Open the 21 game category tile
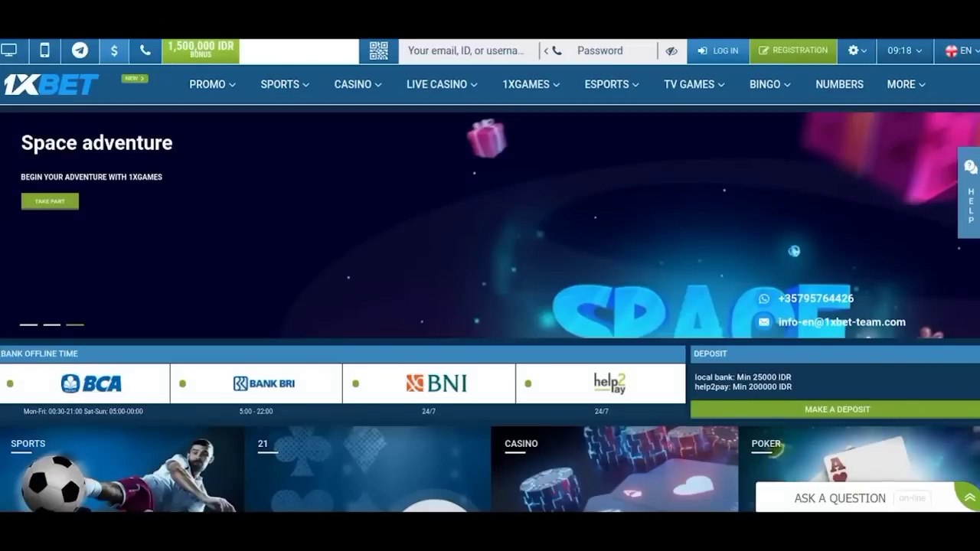Viewport: 980px width, 551px height. 367,469
